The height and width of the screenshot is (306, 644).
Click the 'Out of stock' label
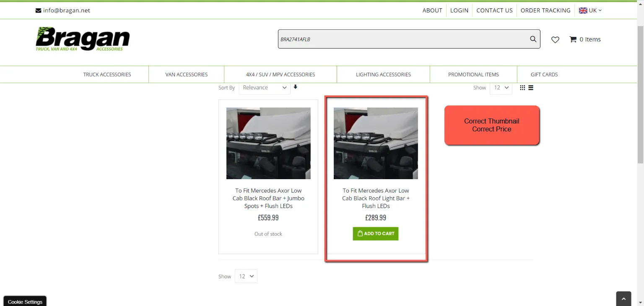pyautogui.click(x=268, y=234)
